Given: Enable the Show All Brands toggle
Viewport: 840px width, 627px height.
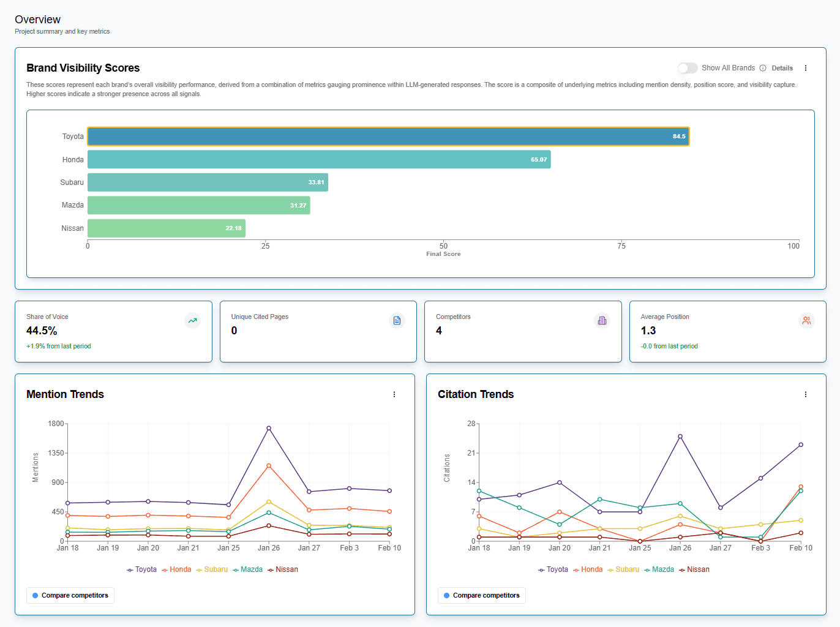Looking at the screenshot, I should pyautogui.click(x=688, y=68).
